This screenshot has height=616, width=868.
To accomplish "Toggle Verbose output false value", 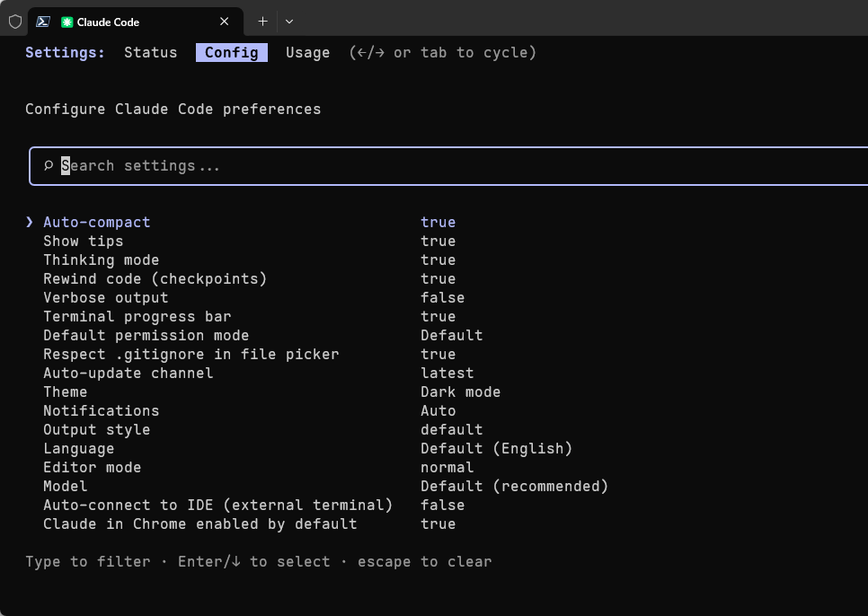I will coord(442,297).
